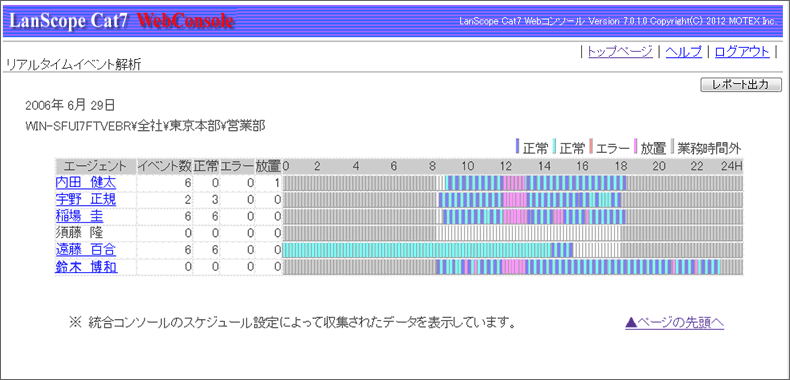Viewport: 790px width, 380px height.
Task: Click the 18 hour marker on the timeline
Action: pos(621,166)
